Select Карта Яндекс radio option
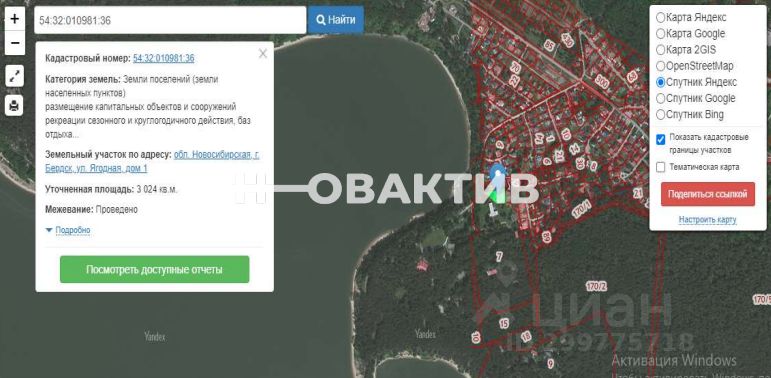Image resolution: width=771 pixels, height=378 pixels. 660,18
